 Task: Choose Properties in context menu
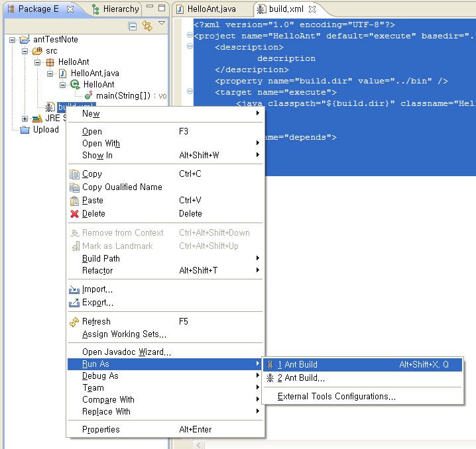[166, 430]
